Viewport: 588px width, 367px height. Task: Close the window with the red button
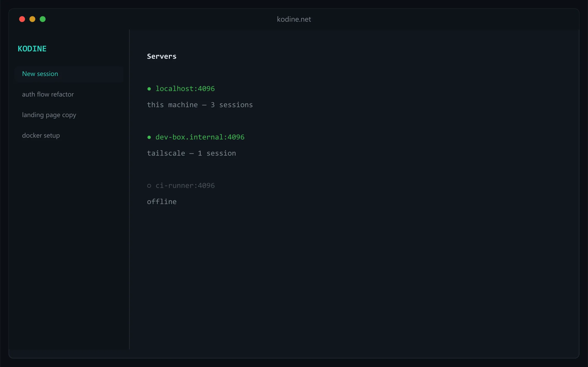click(22, 19)
